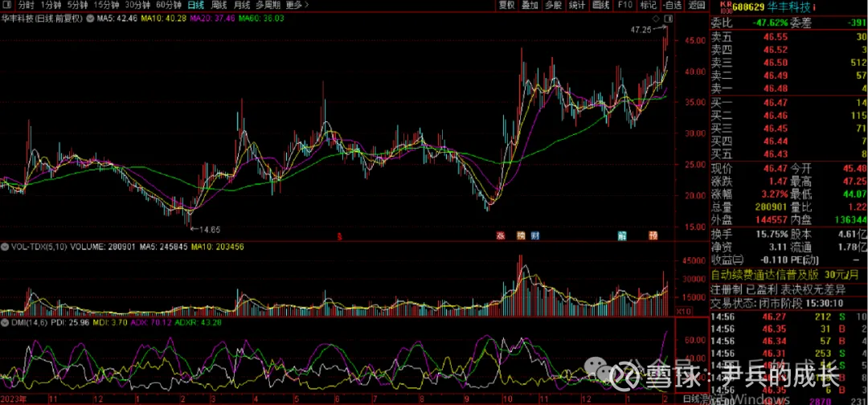Switch to the 日线 daily chart period
The width and height of the screenshot is (868, 405).
[195, 4]
